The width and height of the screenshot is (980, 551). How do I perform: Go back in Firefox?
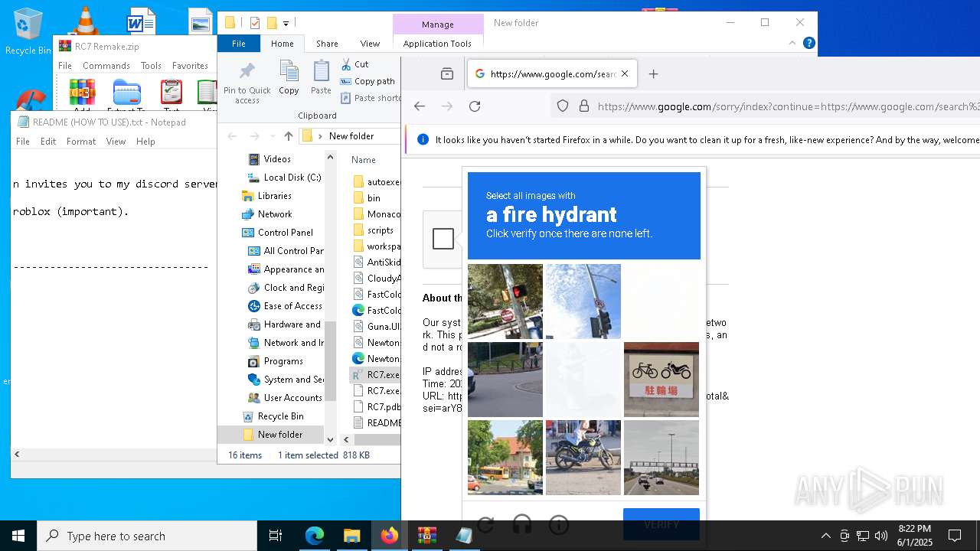point(420,106)
